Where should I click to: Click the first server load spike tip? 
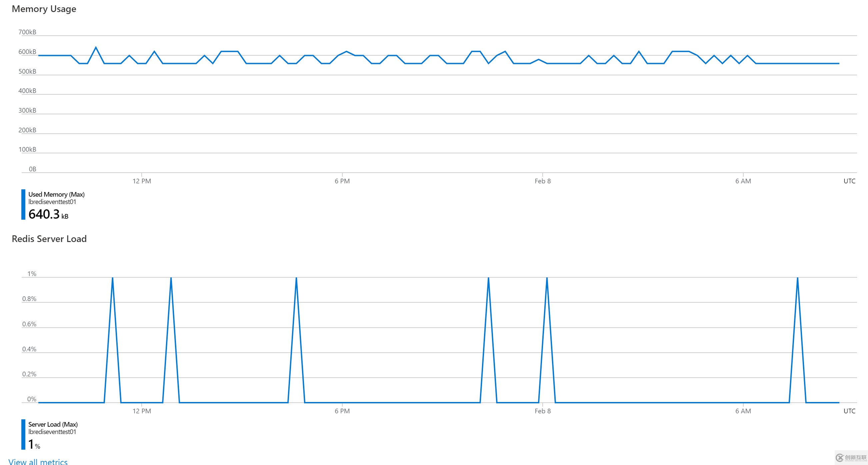pos(113,278)
